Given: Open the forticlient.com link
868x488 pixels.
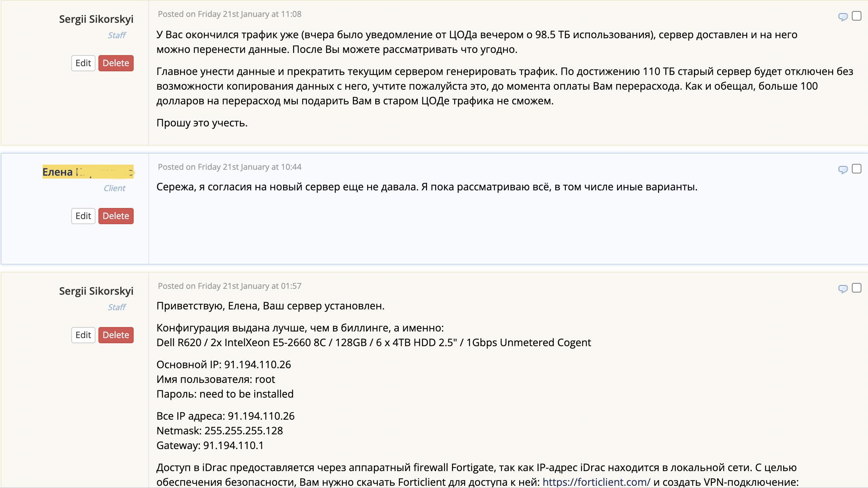Looking at the screenshot, I should point(596,482).
